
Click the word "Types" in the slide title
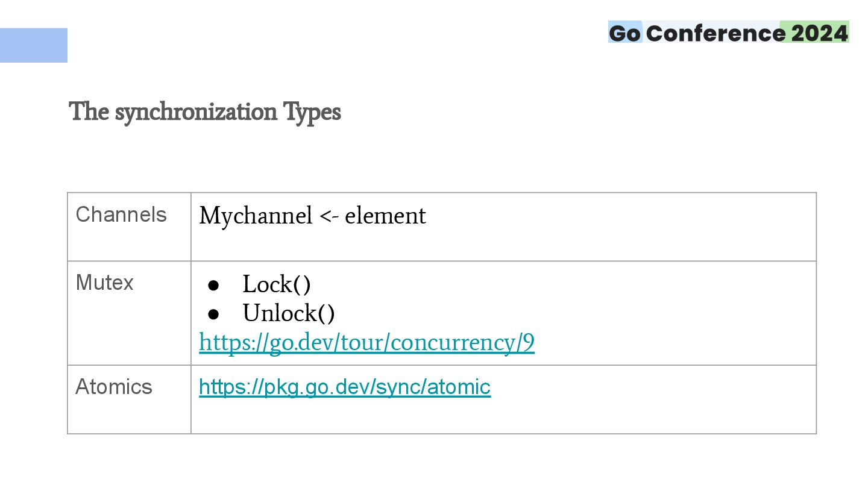312,112
